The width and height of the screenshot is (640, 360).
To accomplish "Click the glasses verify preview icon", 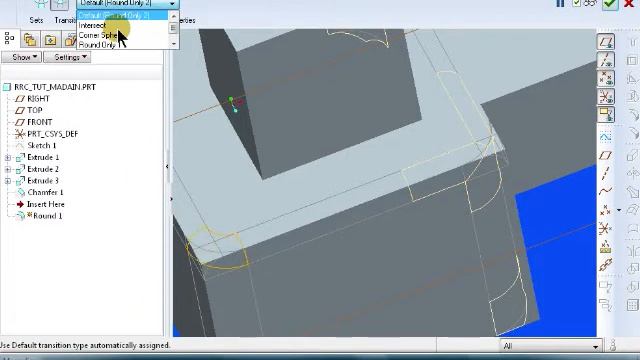I will click(x=590, y=3).
